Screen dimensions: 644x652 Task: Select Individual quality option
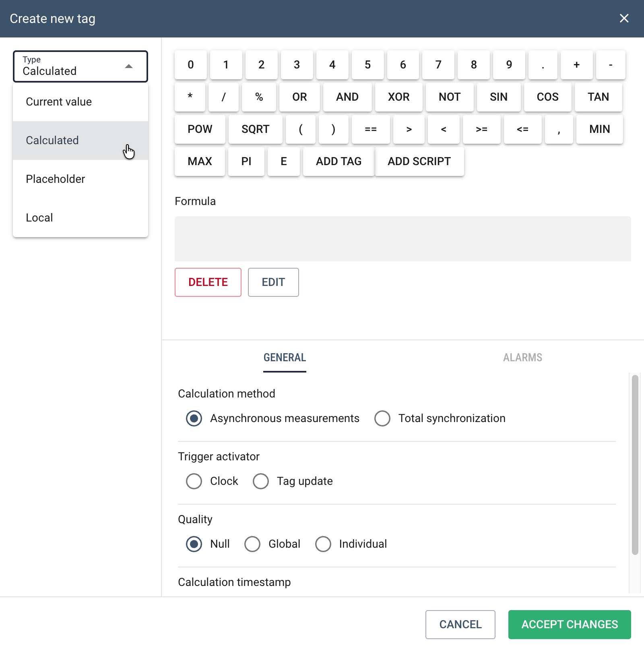pyautogui.click(x=323, y=544)
